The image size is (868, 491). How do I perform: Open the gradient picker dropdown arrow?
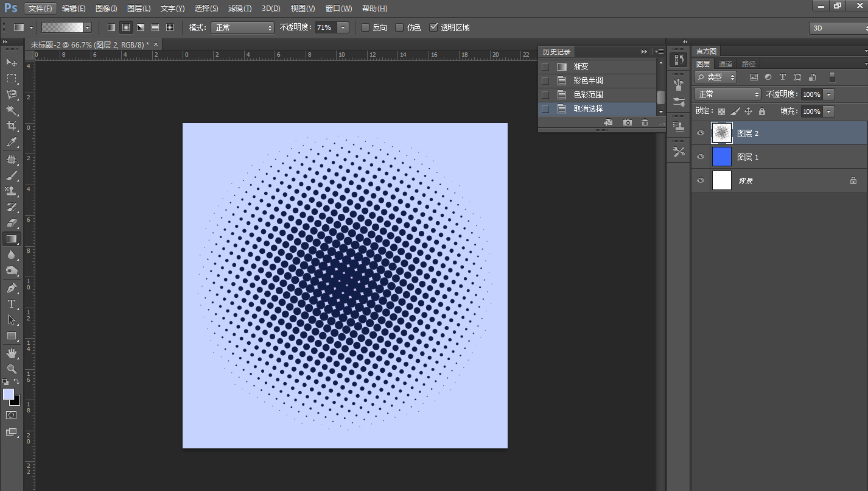tap(88, 27)
